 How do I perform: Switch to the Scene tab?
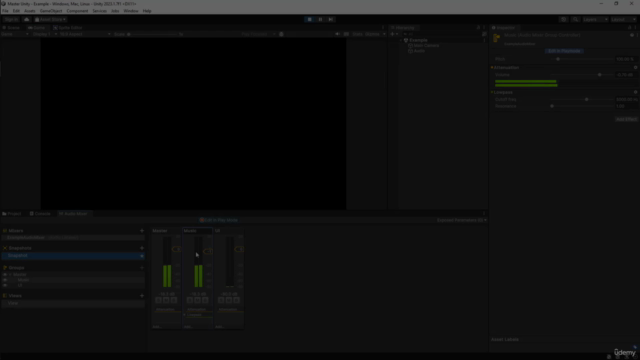11,28
